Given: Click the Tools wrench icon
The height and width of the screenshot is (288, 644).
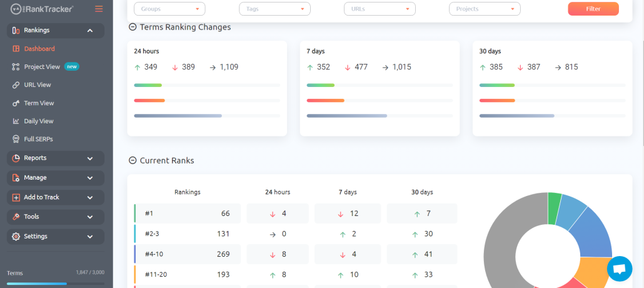Looking at the screenshot, I should pyautogui.click(x=16, y=217).
